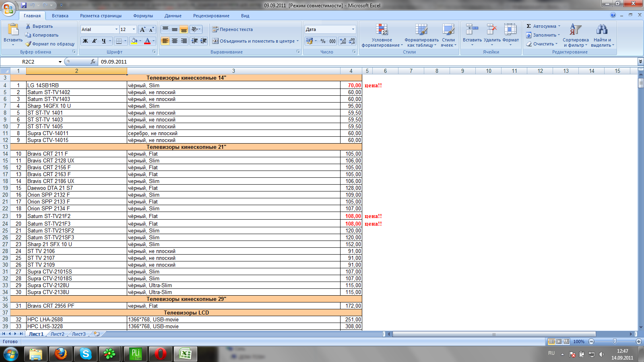Image resolution: width=644 pixels, height=362 pixels.
Task: Click the accounting currency format icon
Action: [x=309, y=41]
